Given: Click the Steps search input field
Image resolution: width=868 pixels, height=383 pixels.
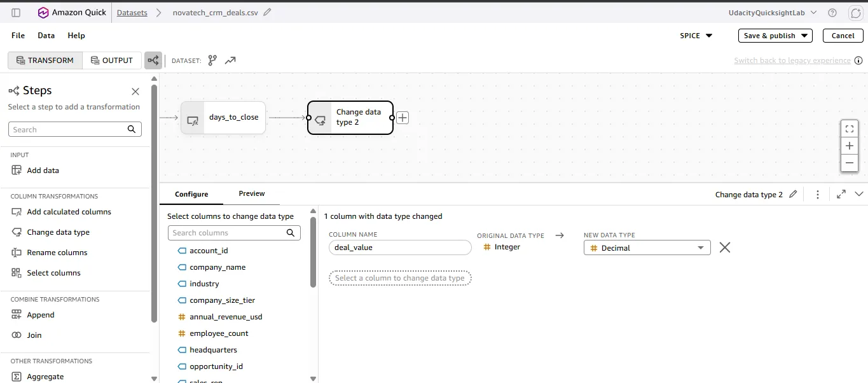Looking at the screenshot, I should [x=75, y=129].
